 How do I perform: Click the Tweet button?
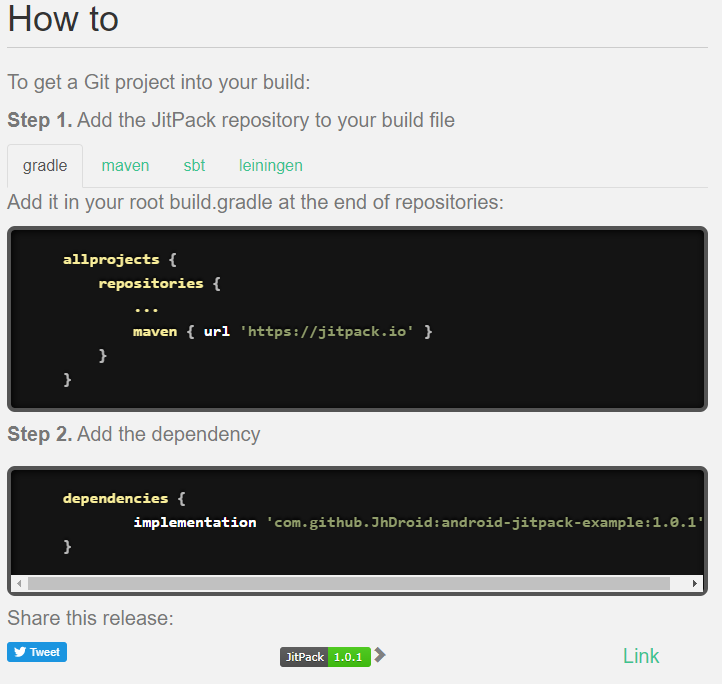(x=37, y=652)
